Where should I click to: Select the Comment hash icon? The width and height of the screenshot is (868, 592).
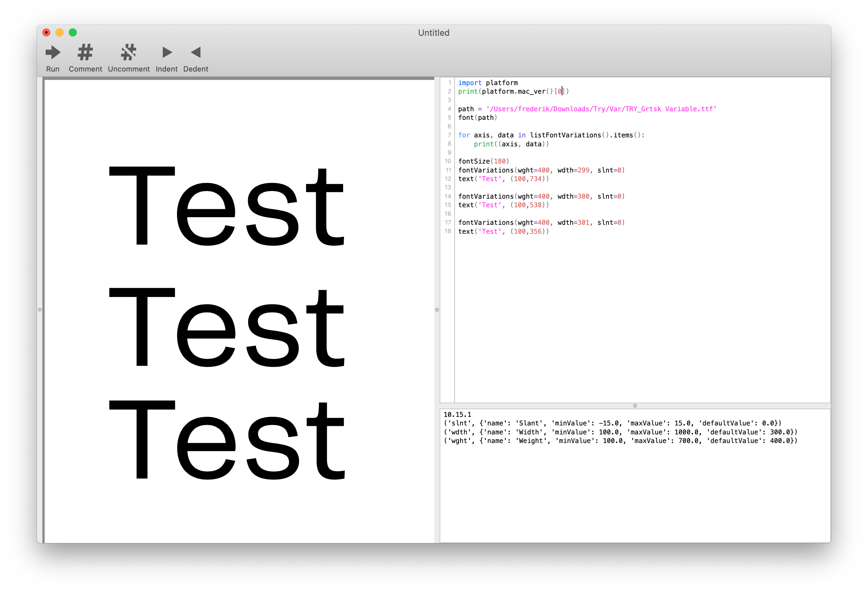pos(85,52)
